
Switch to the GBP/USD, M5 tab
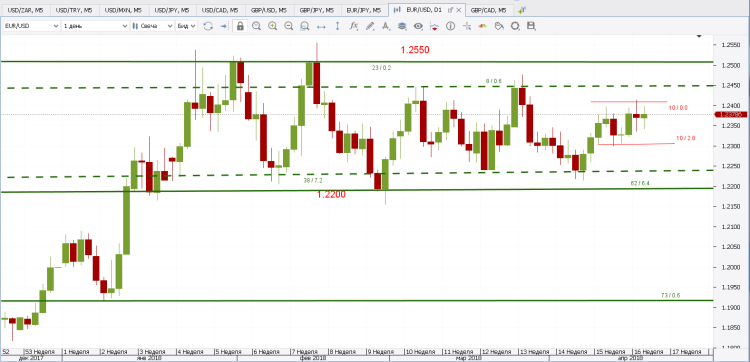point(269,10)
